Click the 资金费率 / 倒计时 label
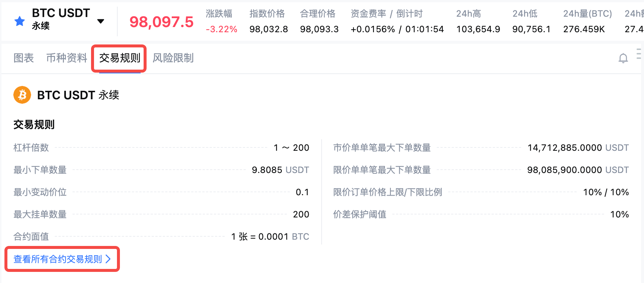 click(x=386, y=14)
